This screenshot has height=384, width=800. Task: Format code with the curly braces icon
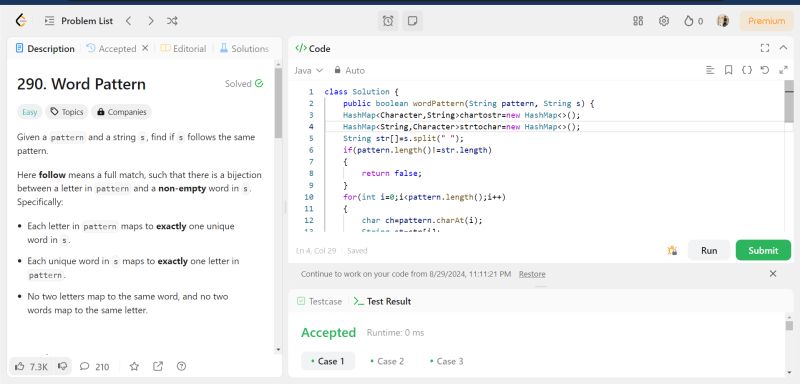[x=746, y=70]
